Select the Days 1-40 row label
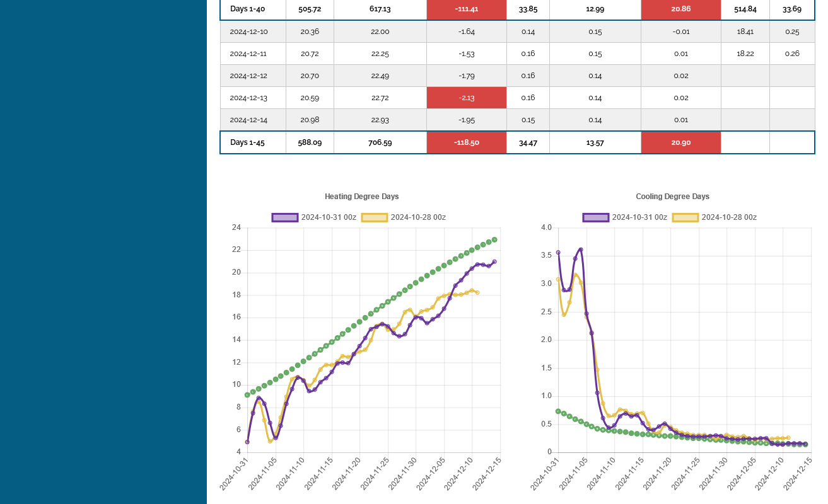This screenshot has width=828, height=504. pyautogui.click(x=247, y=9)
